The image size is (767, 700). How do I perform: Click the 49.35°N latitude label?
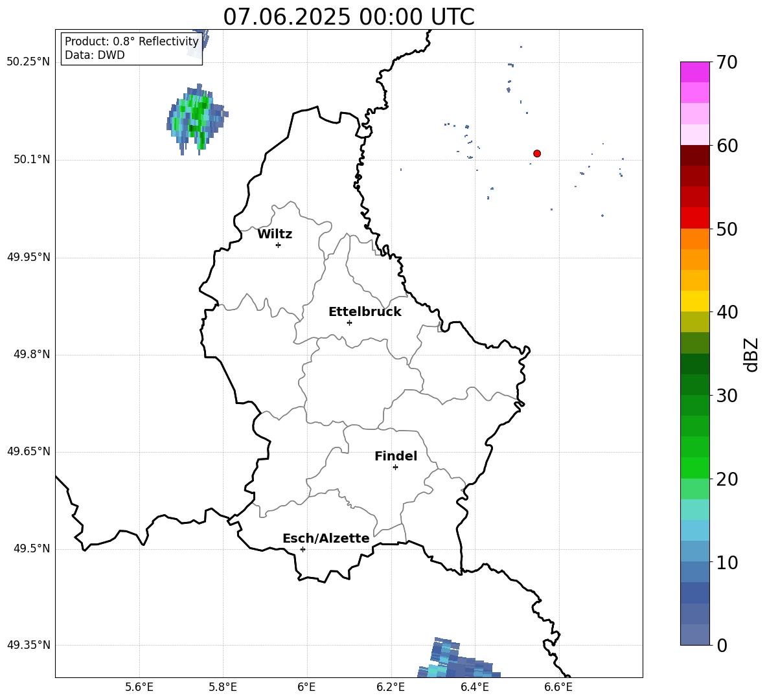29,645
